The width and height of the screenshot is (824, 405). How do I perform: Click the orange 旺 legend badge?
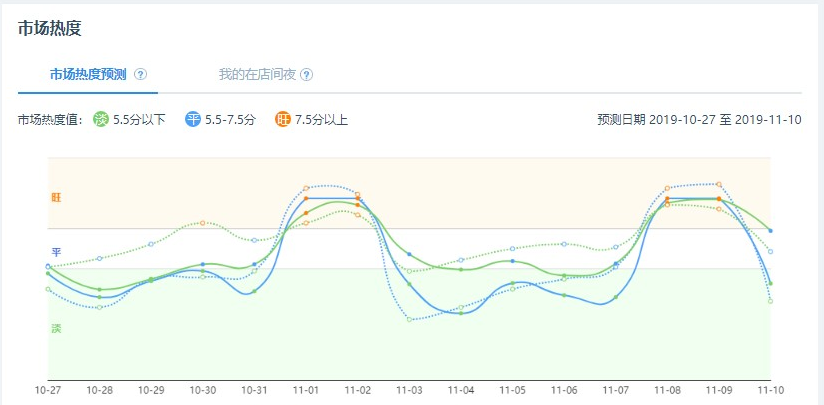click(282, 120)
